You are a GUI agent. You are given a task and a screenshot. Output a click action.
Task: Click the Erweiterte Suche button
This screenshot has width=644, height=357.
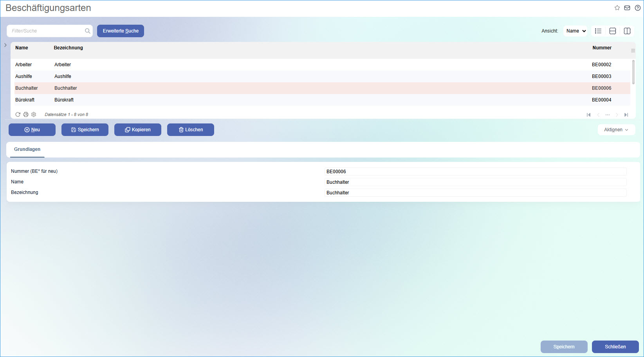[121, 31]
